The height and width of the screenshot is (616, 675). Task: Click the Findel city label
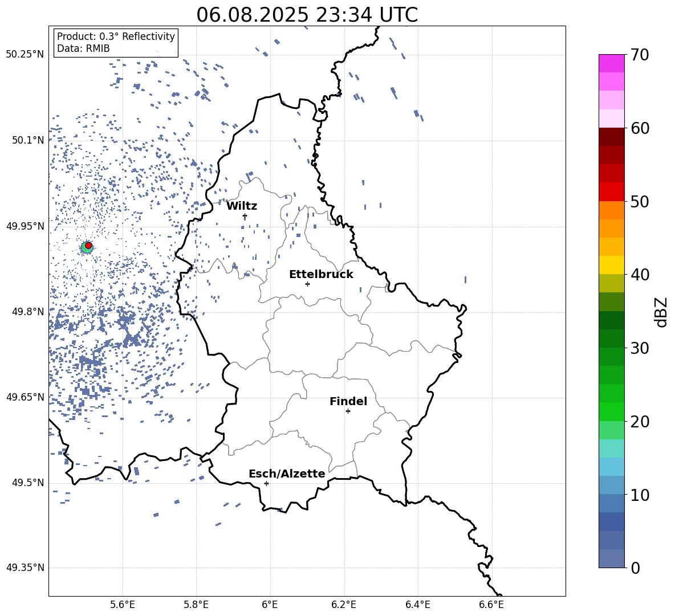348,401
